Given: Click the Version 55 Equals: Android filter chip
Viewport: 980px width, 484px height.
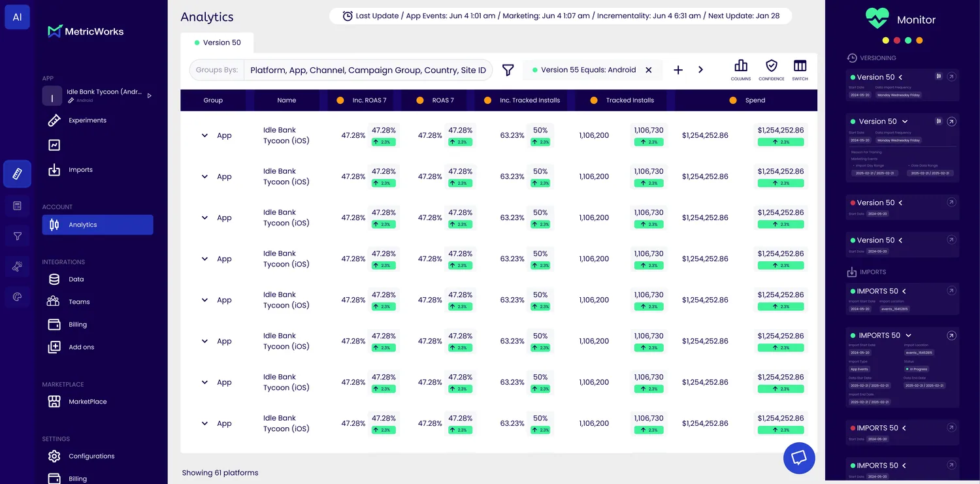Looking at the screenshot, I should pos(593,70).
